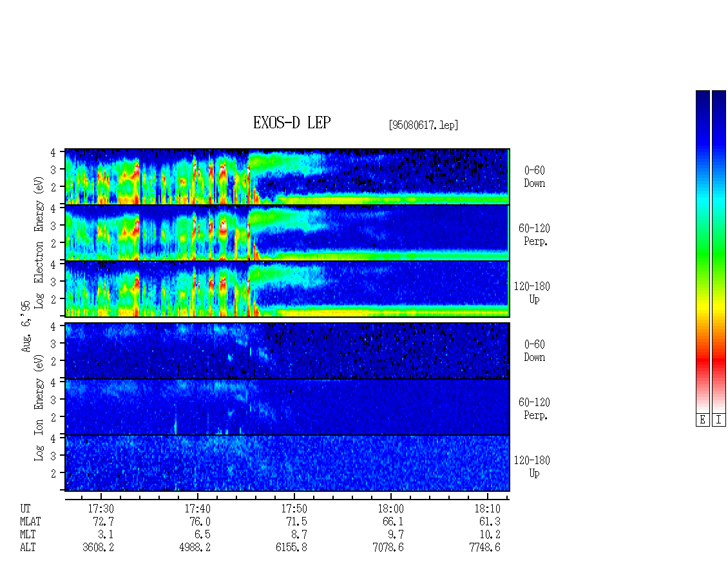Pick the MLT value 3.1
The image size is (728, 564).
click(106, 535)
